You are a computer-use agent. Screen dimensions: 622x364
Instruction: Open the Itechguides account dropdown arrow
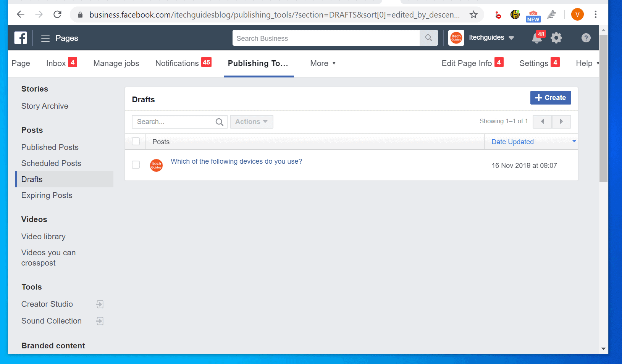[512, 38]
